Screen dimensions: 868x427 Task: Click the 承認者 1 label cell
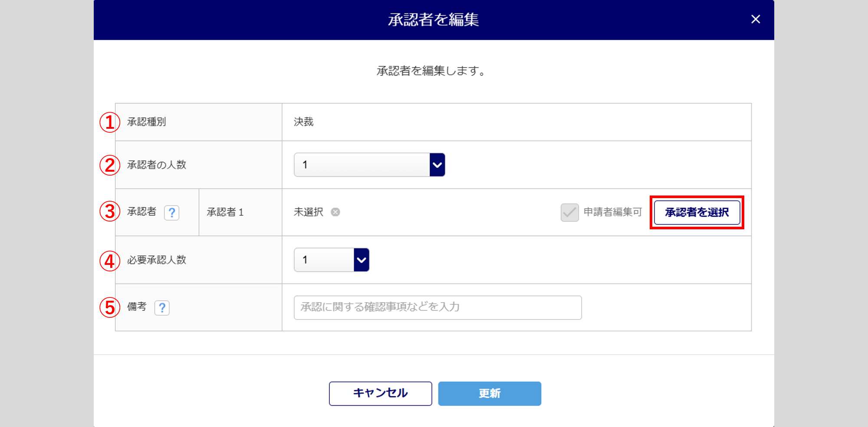(225, 212)
